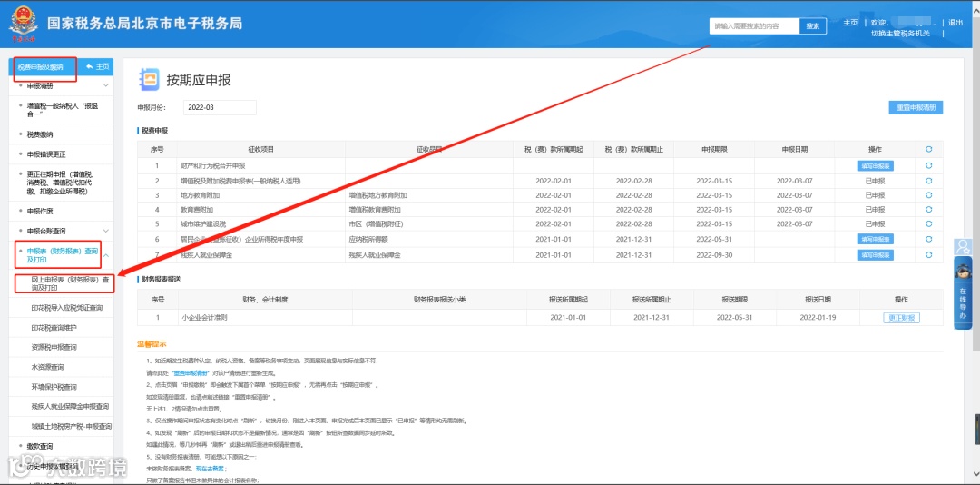Click the 现在去备案 link

pyautogui.click(x=211, y=468)
